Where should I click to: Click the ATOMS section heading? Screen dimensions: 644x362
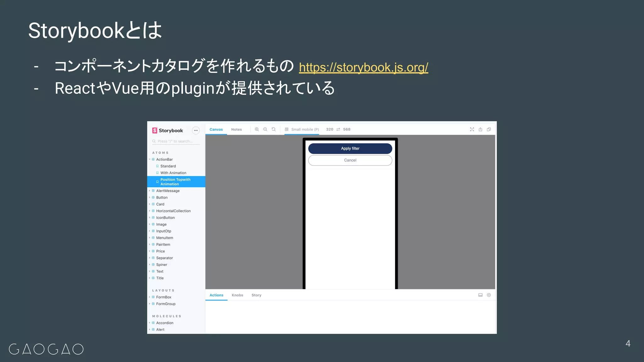pyautogui.click(x=160, y=153)
